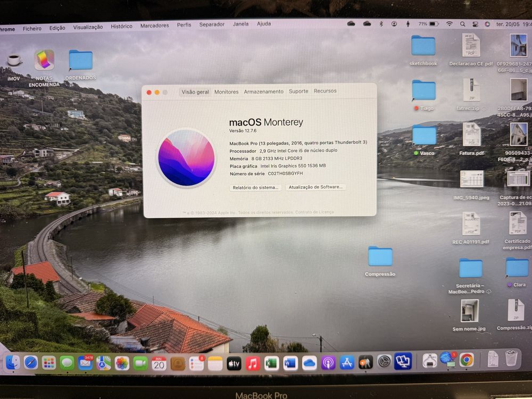Select Vasco folder on desktop
The width and height of the screenshot is (532, 399).
pyautogui.click(x=424, y=140)
